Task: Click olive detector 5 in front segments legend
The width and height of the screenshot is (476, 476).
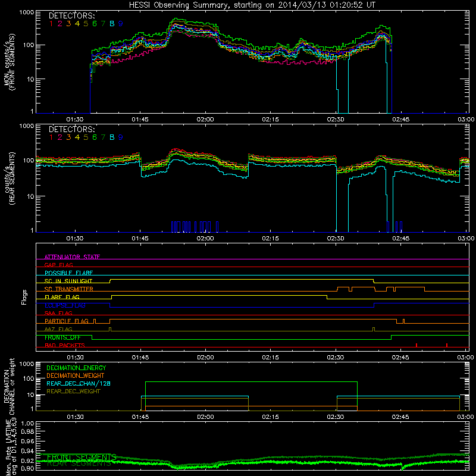Action: click(86, 24)
